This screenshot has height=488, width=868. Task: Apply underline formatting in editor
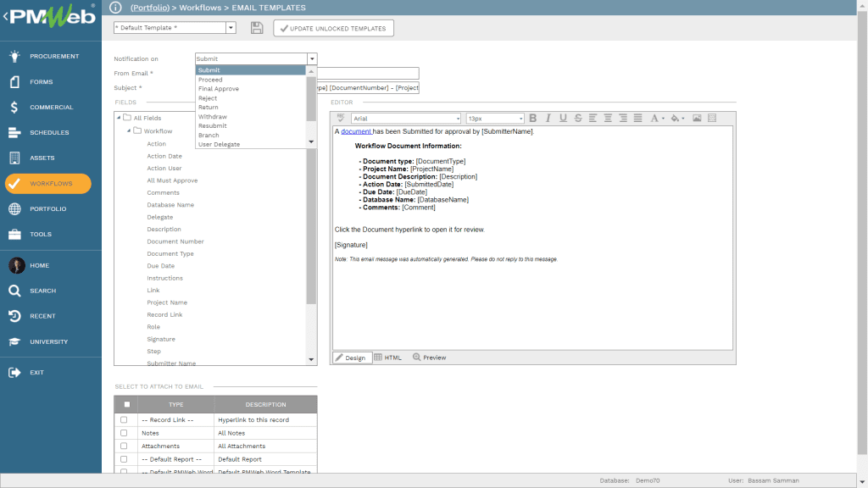(x=563, y=118)
